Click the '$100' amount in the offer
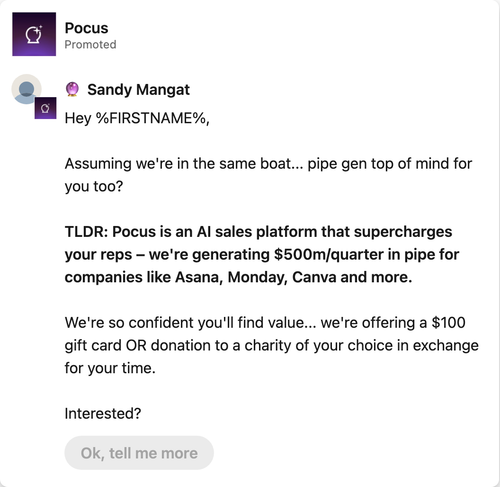Screen dimensions: 500x487 448,322
